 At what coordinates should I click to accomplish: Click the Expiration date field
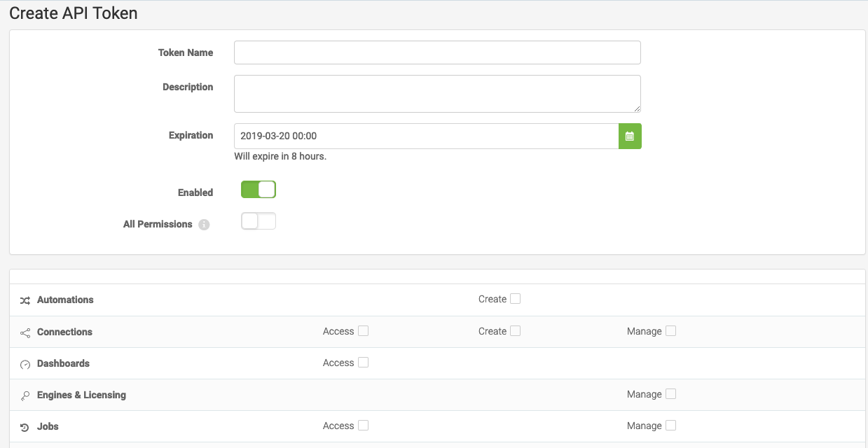pyautogui.click(x=426, y=136)
